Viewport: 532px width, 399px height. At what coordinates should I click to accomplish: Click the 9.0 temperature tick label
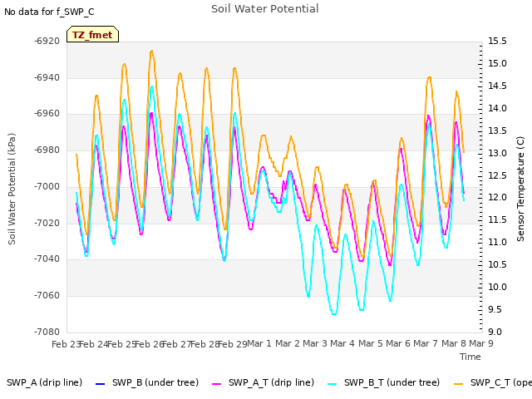(497, 332)
